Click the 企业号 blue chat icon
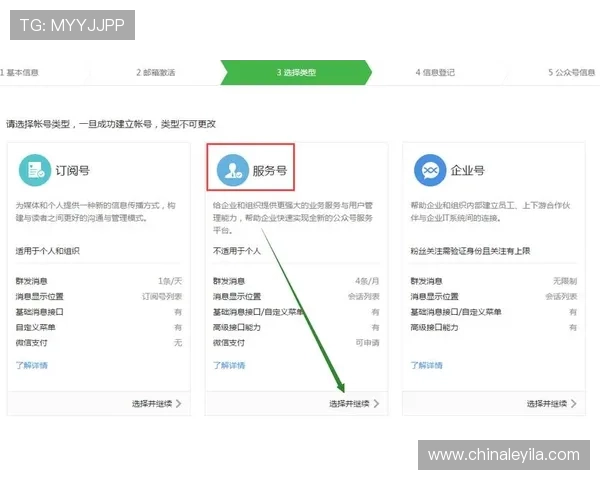Viewport: 600px width, 480px height. (x=430, y=170)
